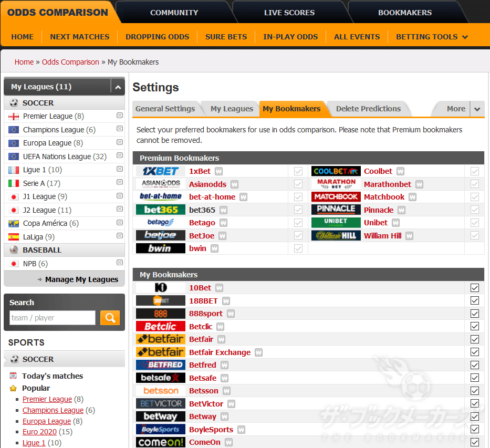
Task: Click Home breadcrumb link
Action: (x=24, y=62)
